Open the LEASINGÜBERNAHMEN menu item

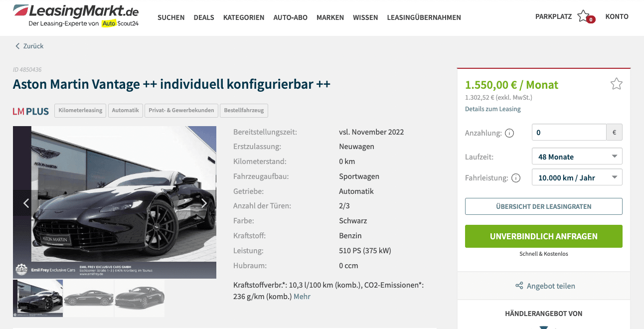(424, 17)
